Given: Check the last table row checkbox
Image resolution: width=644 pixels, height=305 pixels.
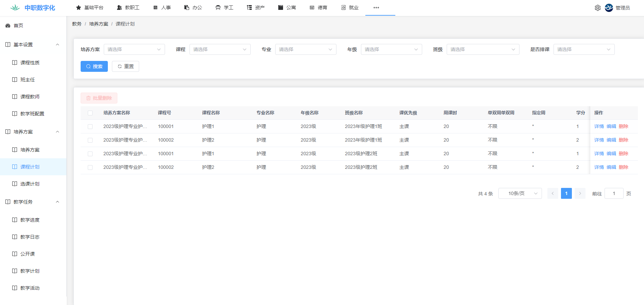Looking at the screenshot, I should [x=90, y=167].
